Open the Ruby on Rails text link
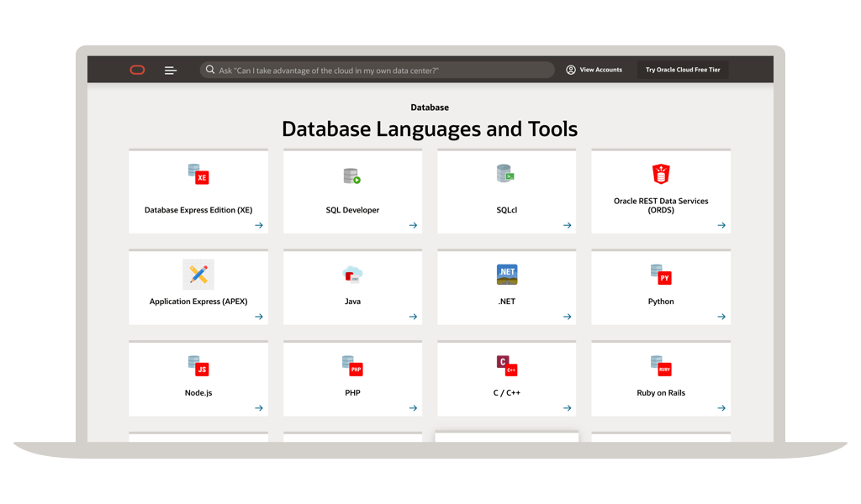The width and height of the screenshot is (861, 504). point(661,392)
